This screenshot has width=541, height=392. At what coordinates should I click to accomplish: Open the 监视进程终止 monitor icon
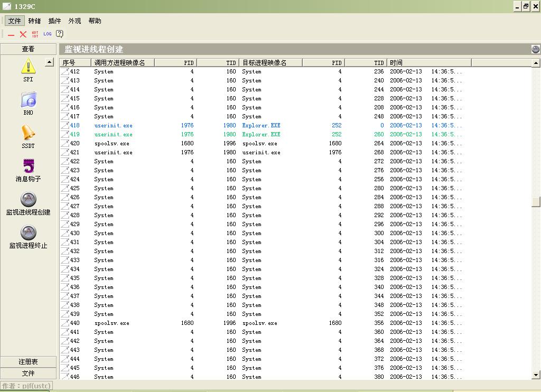pos(28,232)
